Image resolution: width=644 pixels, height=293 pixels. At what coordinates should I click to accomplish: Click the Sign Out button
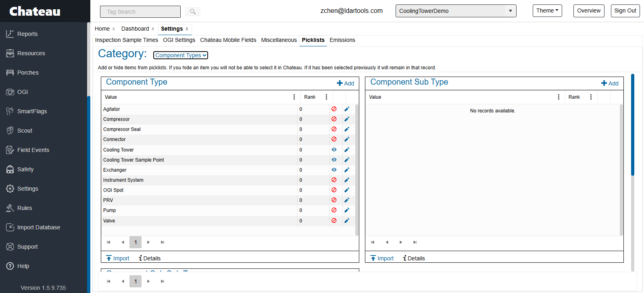625,11
